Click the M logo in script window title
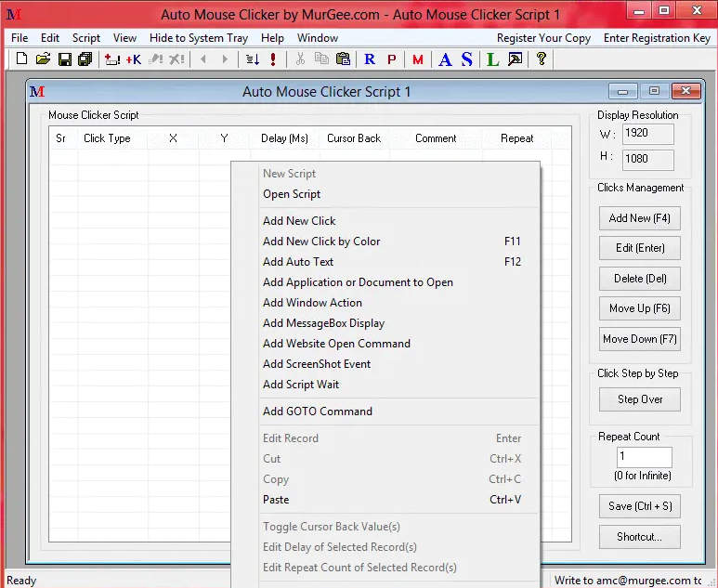 [x=37, y=92]
